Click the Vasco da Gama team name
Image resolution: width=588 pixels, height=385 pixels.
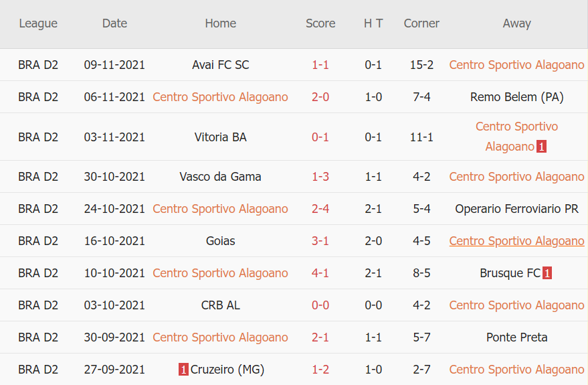tap(220, 177)
